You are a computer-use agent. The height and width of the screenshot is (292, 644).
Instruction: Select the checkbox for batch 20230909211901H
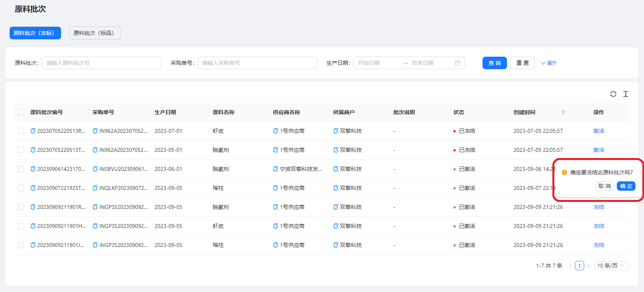tap(21, 226)
